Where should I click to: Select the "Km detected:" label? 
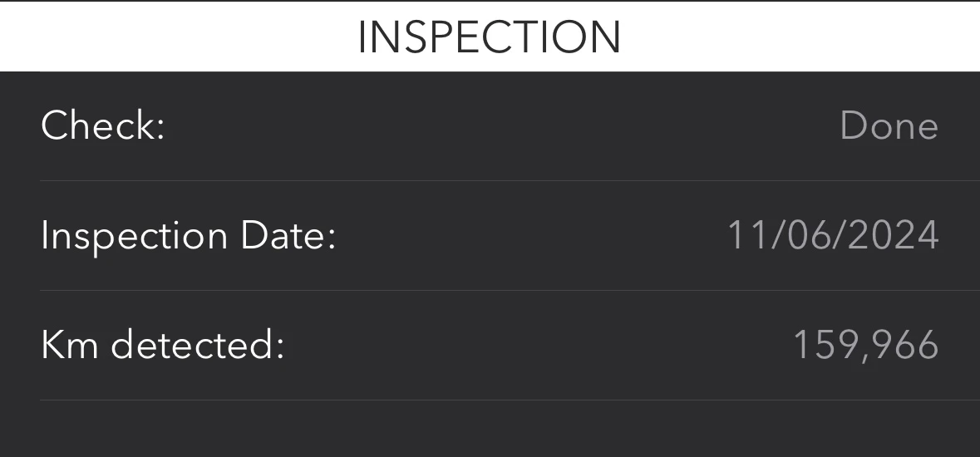tap(162, 346)
